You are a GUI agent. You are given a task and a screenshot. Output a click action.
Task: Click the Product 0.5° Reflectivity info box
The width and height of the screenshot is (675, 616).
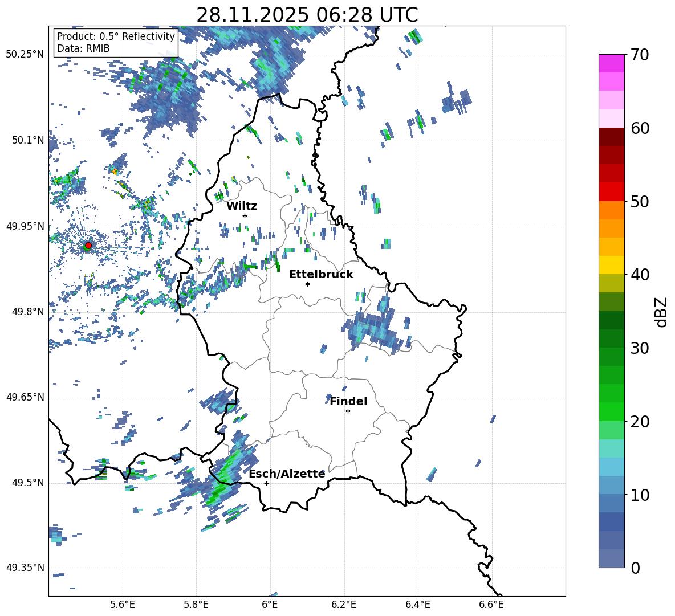[116, 43]
